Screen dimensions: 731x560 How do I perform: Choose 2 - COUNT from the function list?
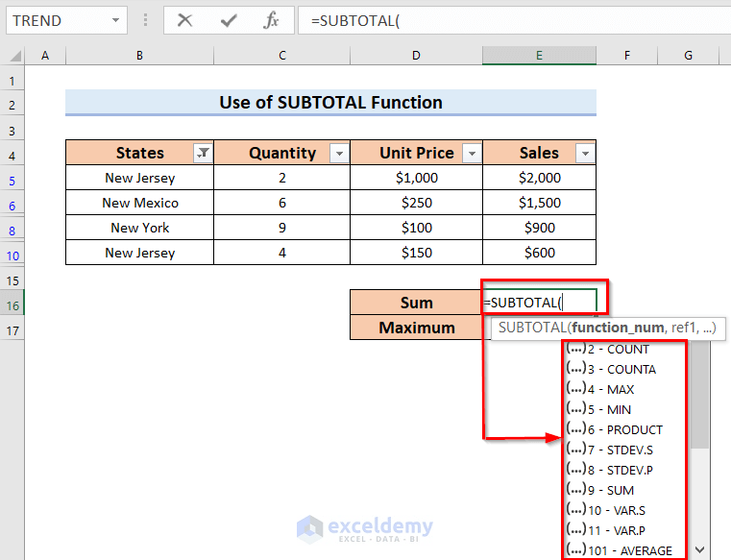tap(624, 350)
